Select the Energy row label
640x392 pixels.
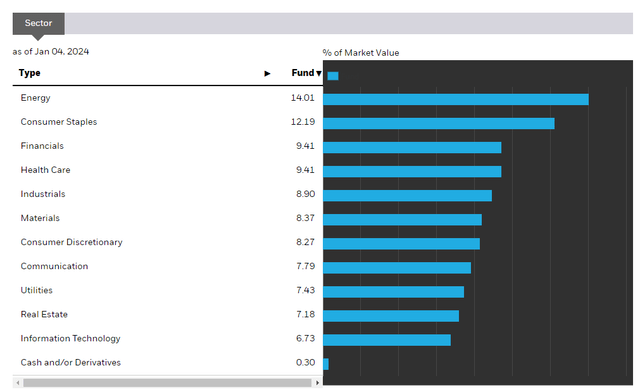36,98
